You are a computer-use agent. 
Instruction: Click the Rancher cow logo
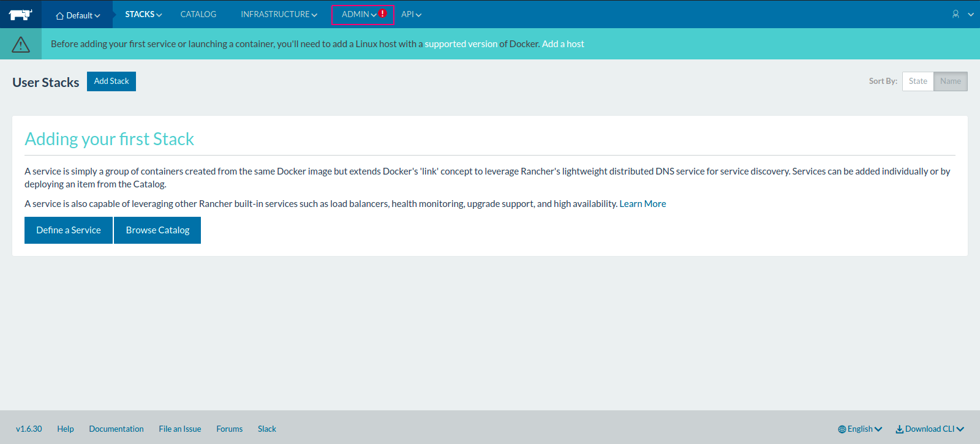point(20,14)
